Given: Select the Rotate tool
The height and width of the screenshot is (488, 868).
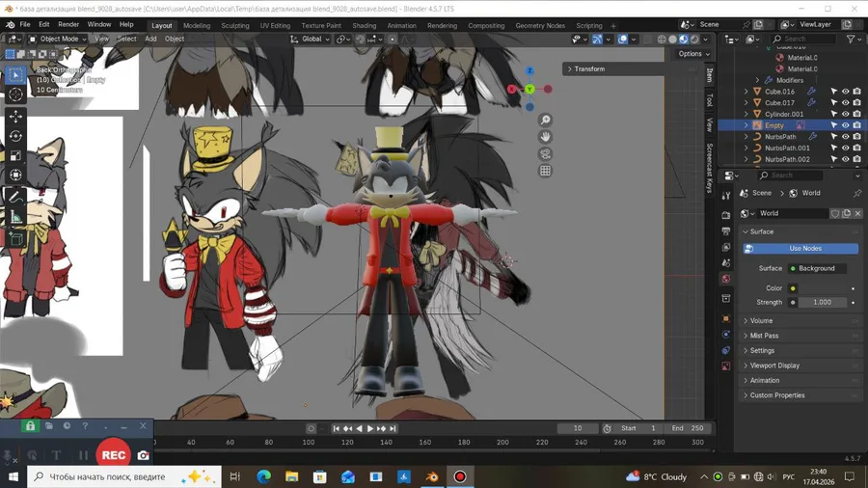Looking at the screenshot, I should click(x=15, y=136).
